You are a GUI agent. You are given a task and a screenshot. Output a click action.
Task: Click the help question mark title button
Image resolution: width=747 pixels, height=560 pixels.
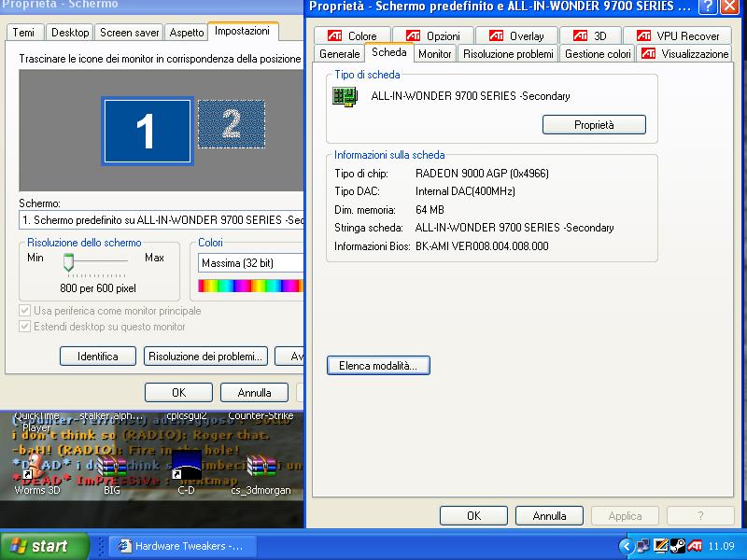point(708,7)
